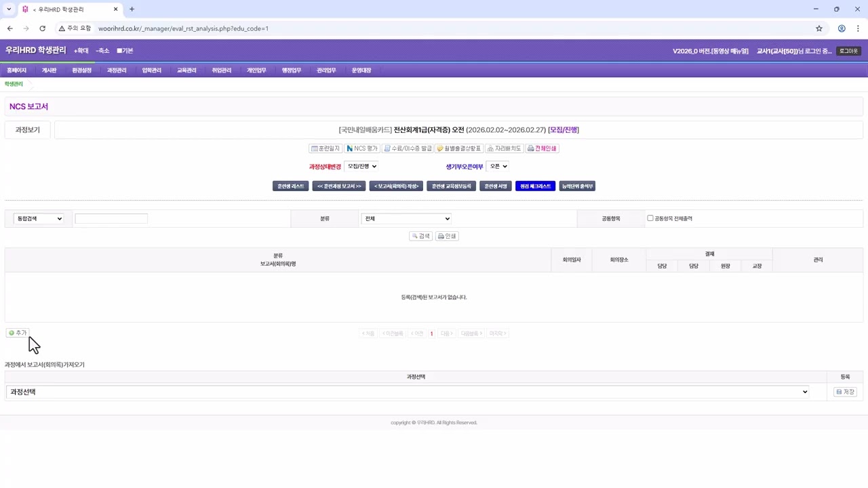Viewport: 868px width, 488px height.
Task: Click the 전체인쇄 print-all button
Action: (542, 148)
